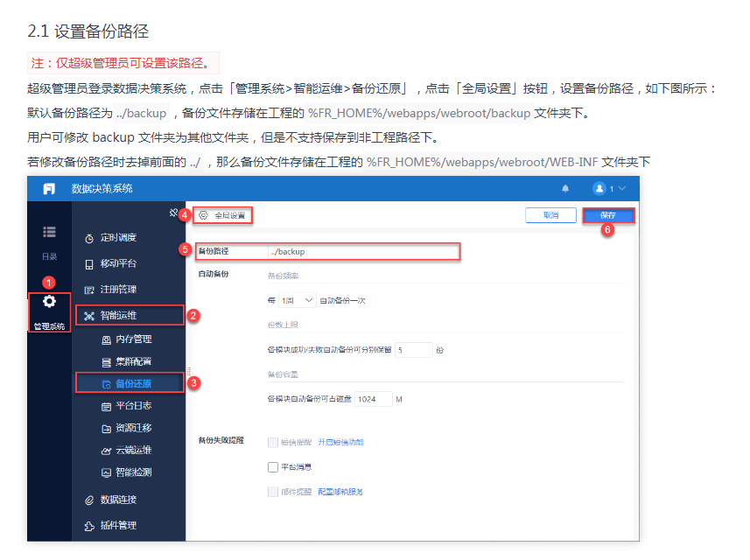
Task: Click the sidebar collapse drag handle
Action: click(x=188, y=371)
